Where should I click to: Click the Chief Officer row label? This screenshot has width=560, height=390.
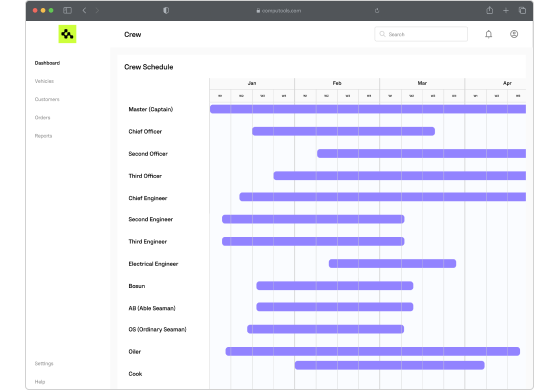[x=145, y=131]
